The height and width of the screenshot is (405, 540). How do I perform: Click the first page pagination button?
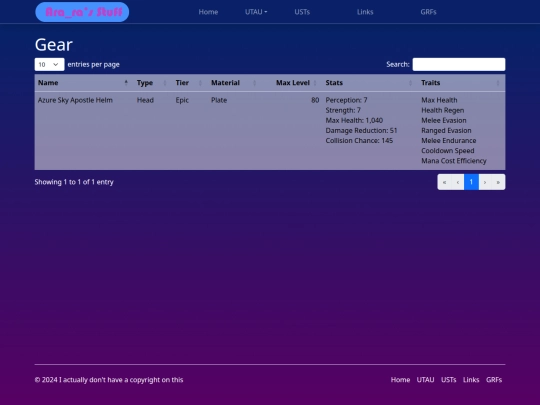tap(444, 182)
